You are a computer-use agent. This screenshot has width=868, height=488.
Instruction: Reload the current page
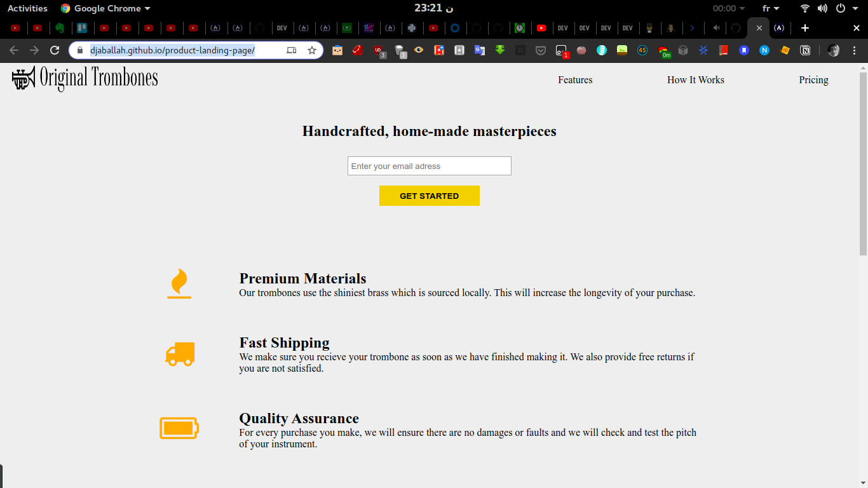(55, 50)
